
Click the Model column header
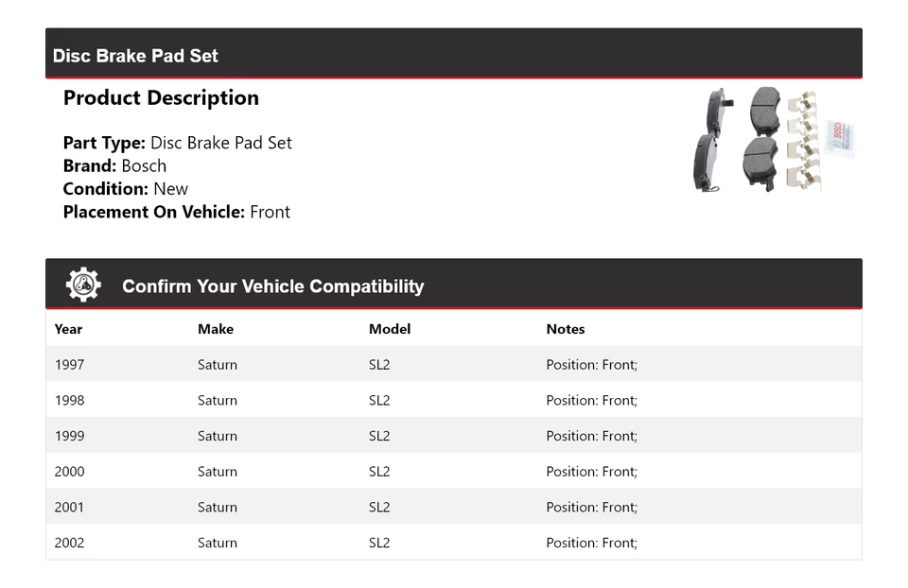point(390,329)
